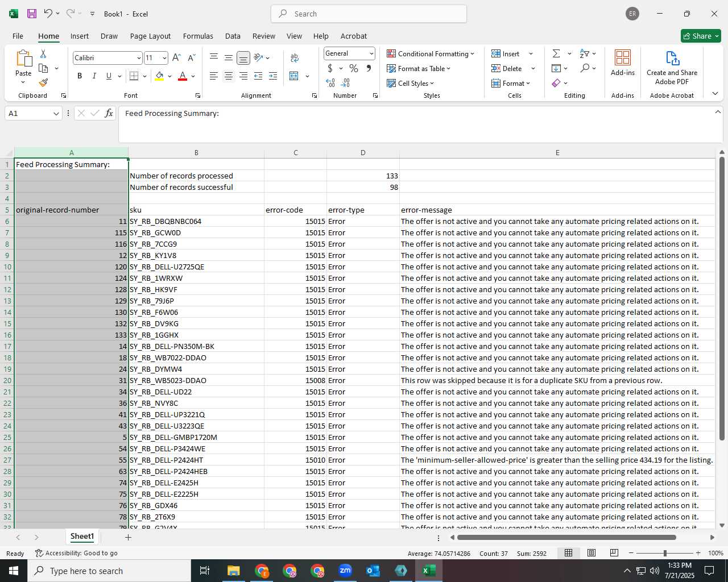Toggle italic formatting
The height and width of the screenshot is (582, 728).
coord(94,76)
